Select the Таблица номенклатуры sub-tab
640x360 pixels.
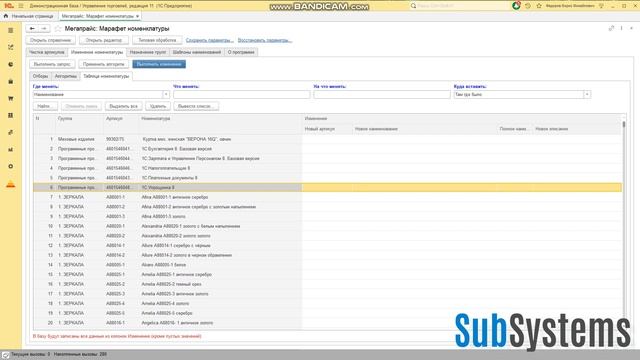106,76
